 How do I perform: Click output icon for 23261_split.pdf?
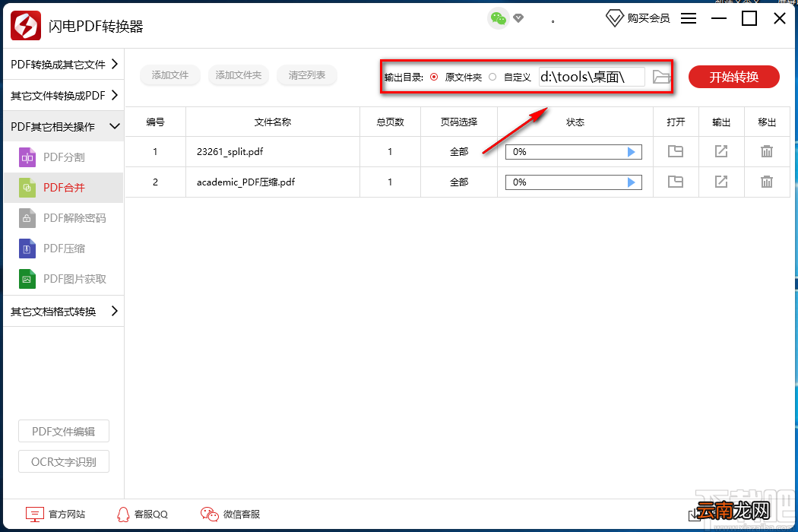pyautogui.click(x=721, y=151)
